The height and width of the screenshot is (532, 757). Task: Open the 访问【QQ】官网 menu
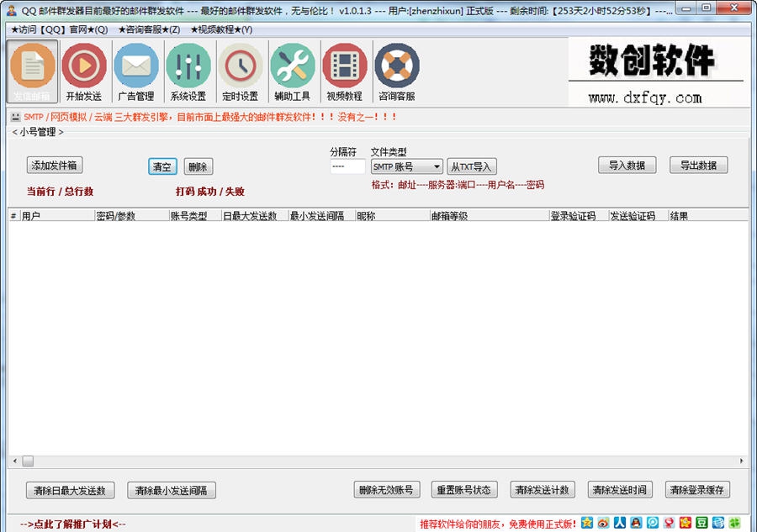click(59, 29)
